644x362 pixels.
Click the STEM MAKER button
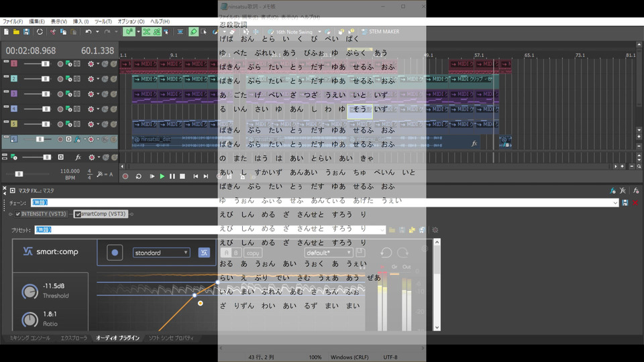380,32
